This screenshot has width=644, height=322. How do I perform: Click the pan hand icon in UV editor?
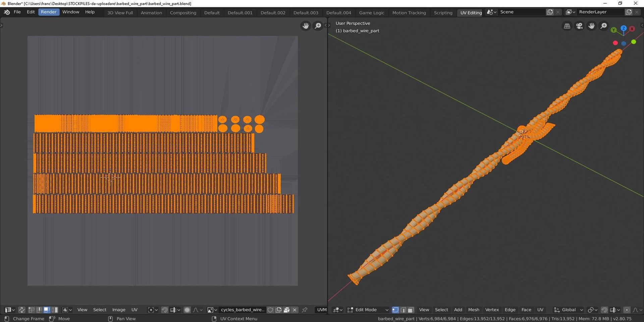pos(306,26)
